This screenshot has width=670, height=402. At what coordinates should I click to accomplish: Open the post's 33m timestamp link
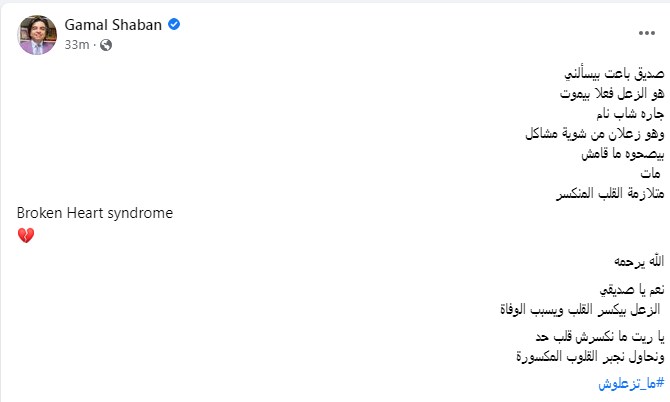[x=77, y=46]
